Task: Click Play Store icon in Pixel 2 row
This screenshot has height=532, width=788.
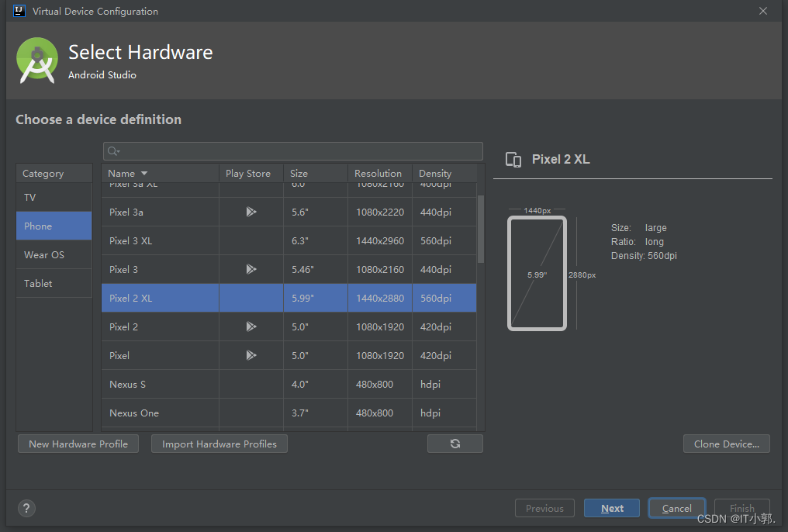Action: [251, 326]
